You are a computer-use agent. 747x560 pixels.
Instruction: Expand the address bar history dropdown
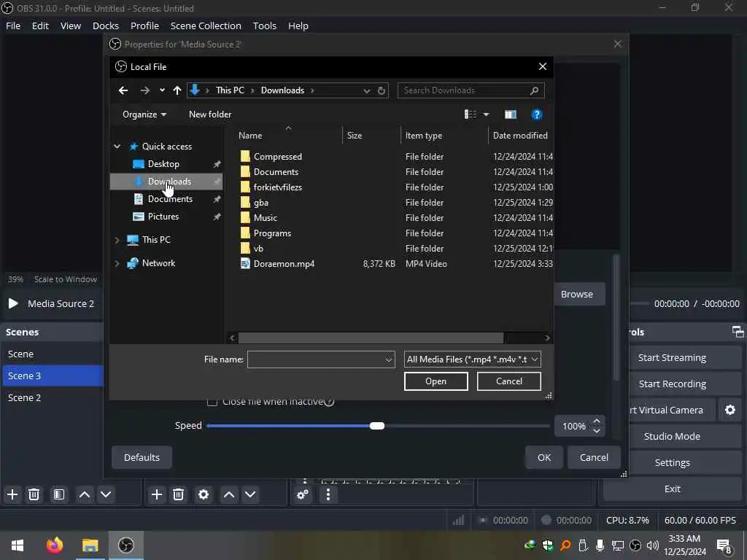366,90
